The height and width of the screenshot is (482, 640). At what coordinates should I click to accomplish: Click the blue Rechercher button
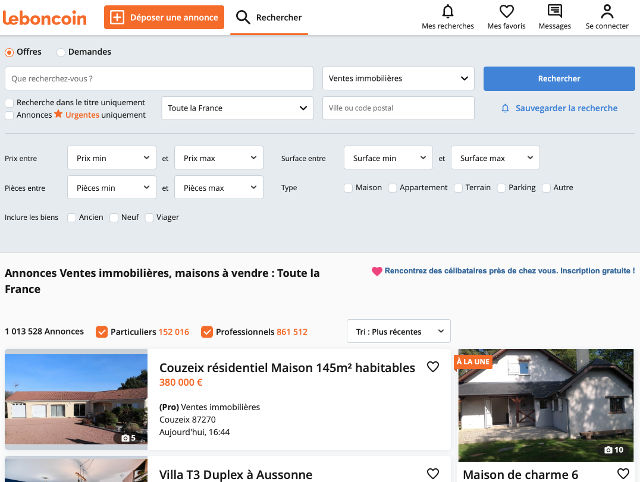[559, 79]
